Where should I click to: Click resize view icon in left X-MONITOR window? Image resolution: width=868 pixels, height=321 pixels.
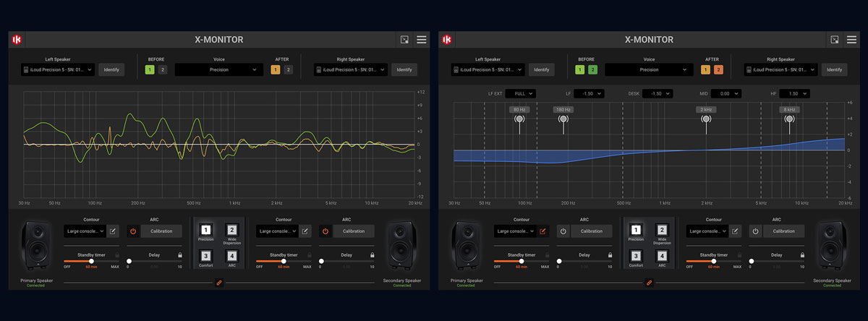pos(405,40)
